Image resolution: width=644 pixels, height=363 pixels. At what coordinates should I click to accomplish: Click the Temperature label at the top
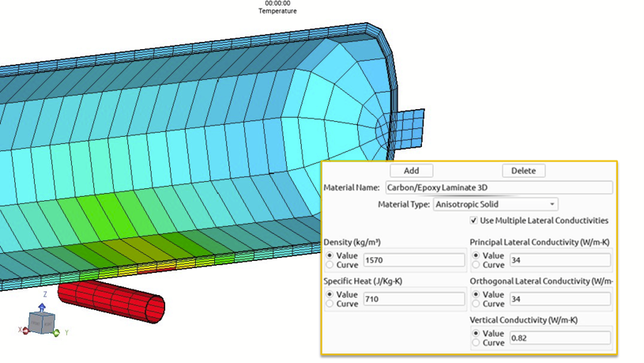coord(277,11)
